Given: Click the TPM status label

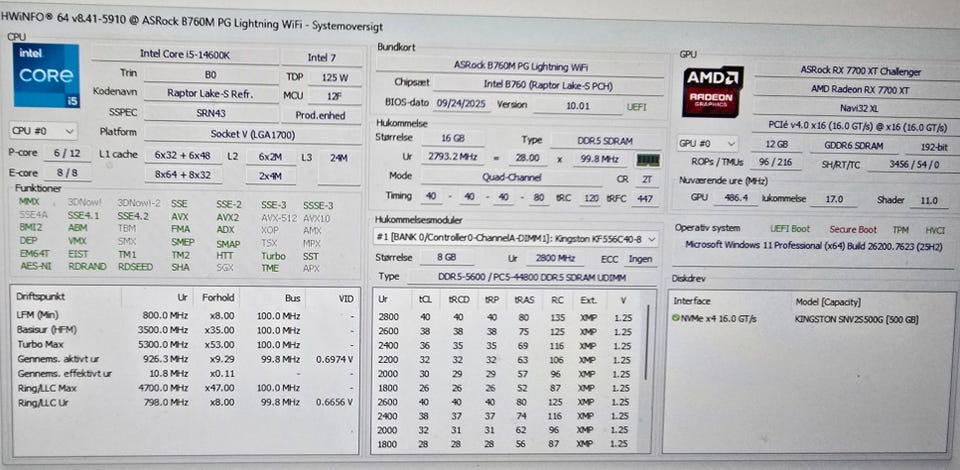Looking at the screenshot, I should 900,230.
